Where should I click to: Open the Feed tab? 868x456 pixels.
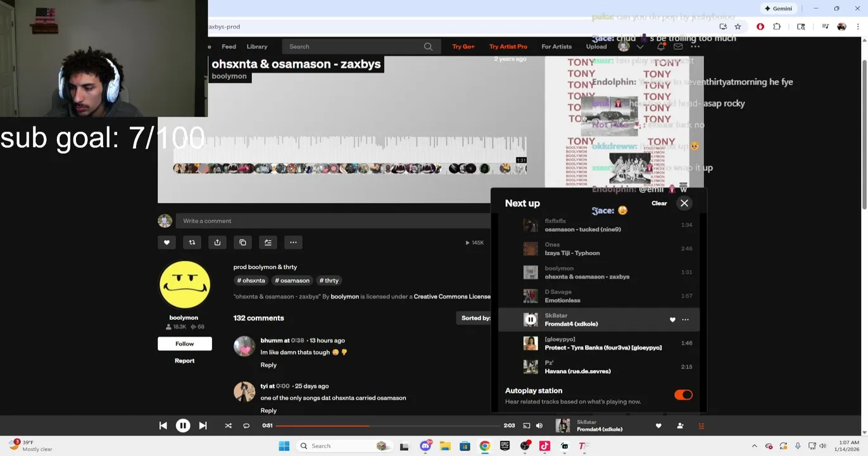pyautogui.click(x=229, y=47)
